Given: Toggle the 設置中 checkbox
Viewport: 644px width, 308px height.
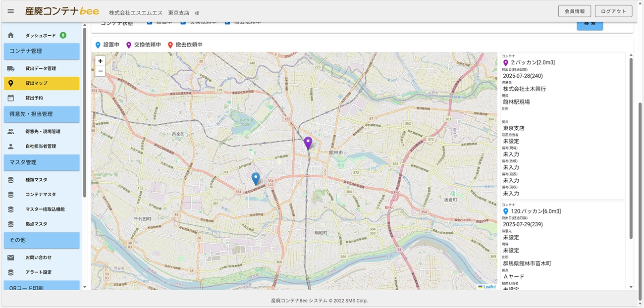Looking at the screenshot, I should 150,23.
